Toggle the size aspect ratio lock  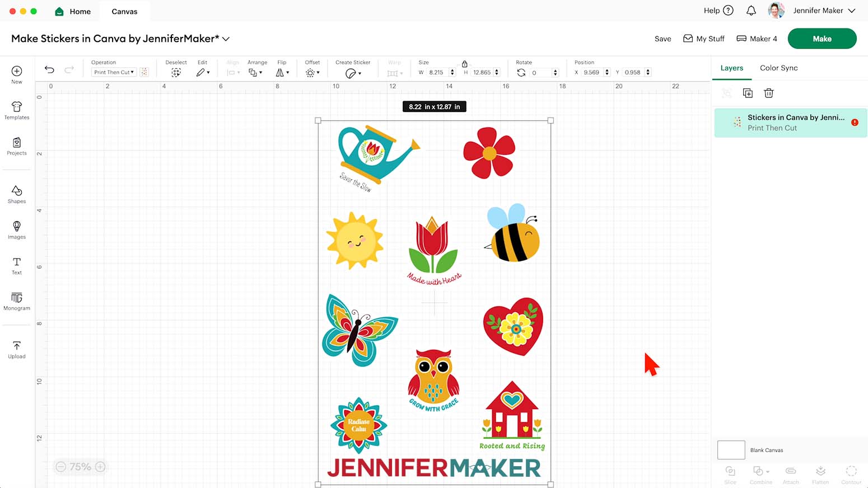pyautogui.click(x=464, y=64)
